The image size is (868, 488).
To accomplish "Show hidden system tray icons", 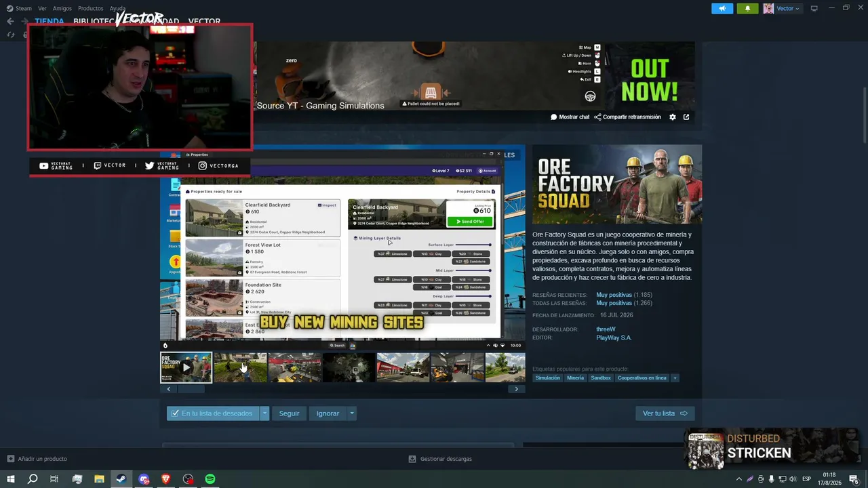I will [739, 479].
